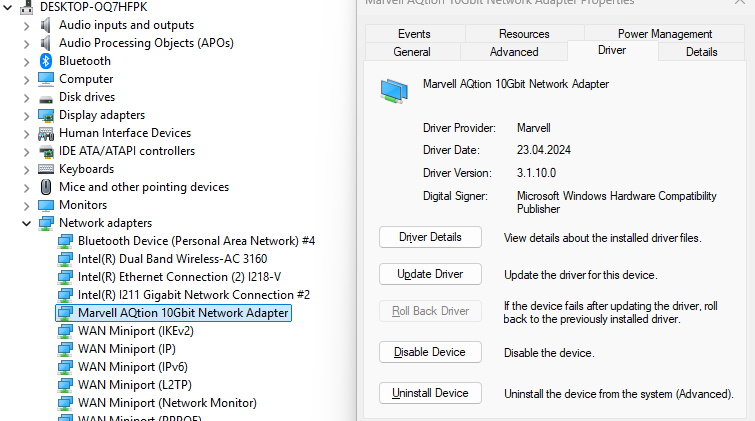Click the Driver Provider value Marvell
Image resolution: width=755 pixels, height=421 pixels.
tap(534, 128)
